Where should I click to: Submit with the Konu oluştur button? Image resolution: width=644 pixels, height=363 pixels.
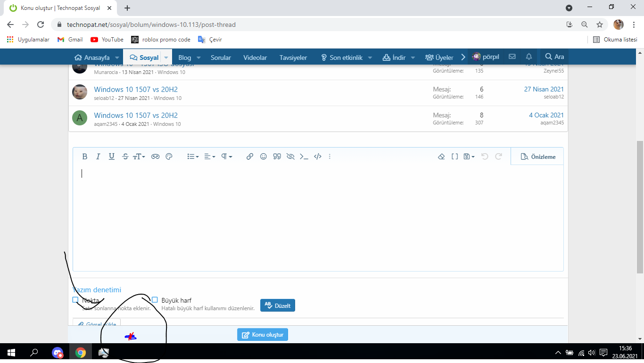pos(263,335)
